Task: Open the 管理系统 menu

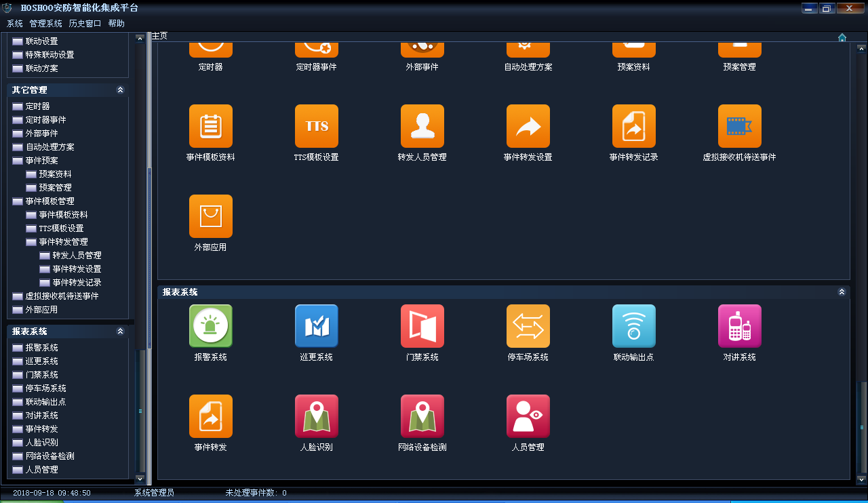Action: (45, 24)
